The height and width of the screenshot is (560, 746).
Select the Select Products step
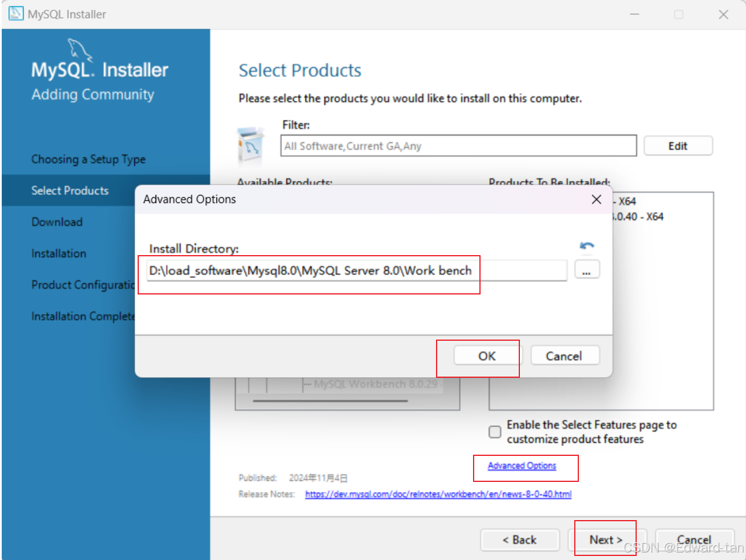pyautogui.click(x=70, y=190)
